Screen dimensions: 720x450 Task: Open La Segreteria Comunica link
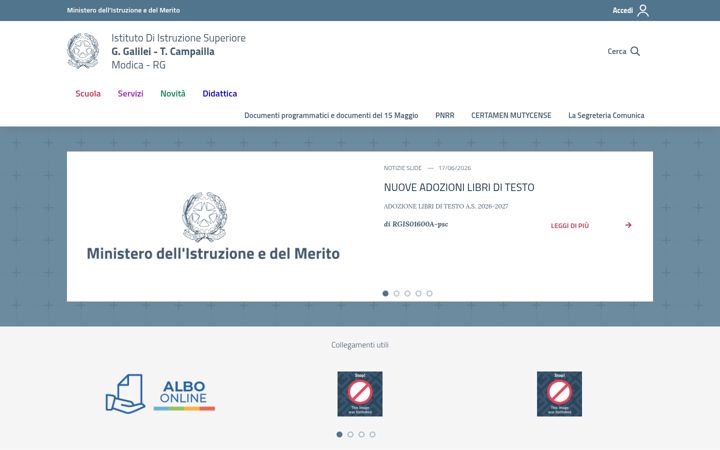(606, 115)
